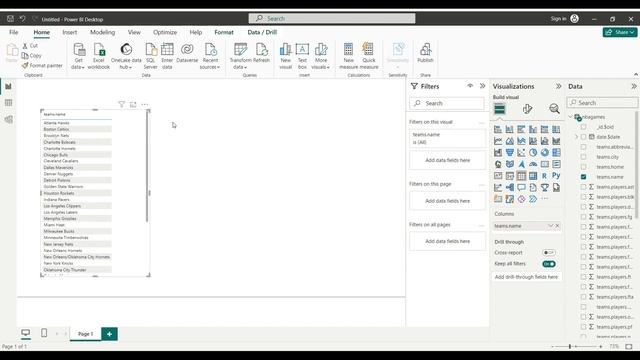Insert a New visual
The width and height of the screenshot is (640, 360).
[285, 56]
